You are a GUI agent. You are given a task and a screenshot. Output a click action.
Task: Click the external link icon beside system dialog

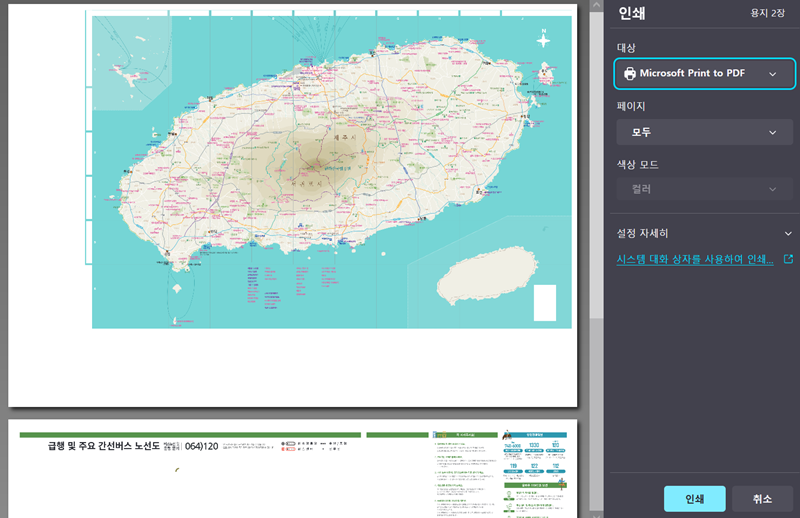point(788,259)
